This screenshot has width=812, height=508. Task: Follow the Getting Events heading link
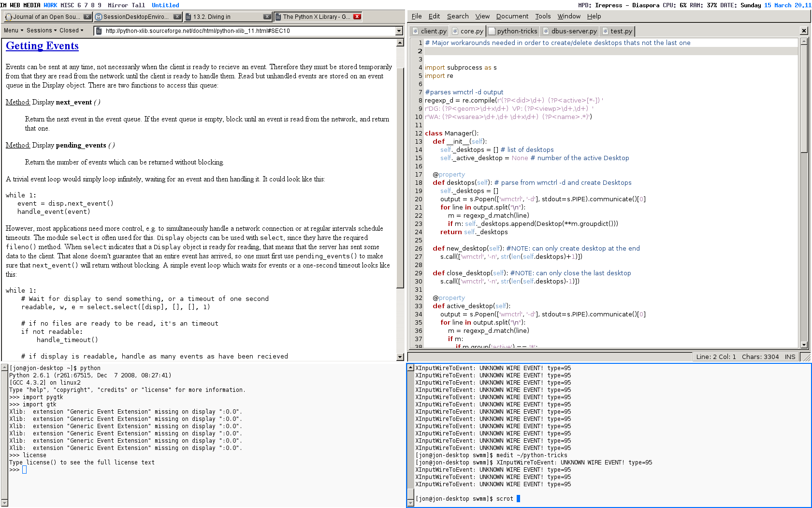click(x=42, y=46)
